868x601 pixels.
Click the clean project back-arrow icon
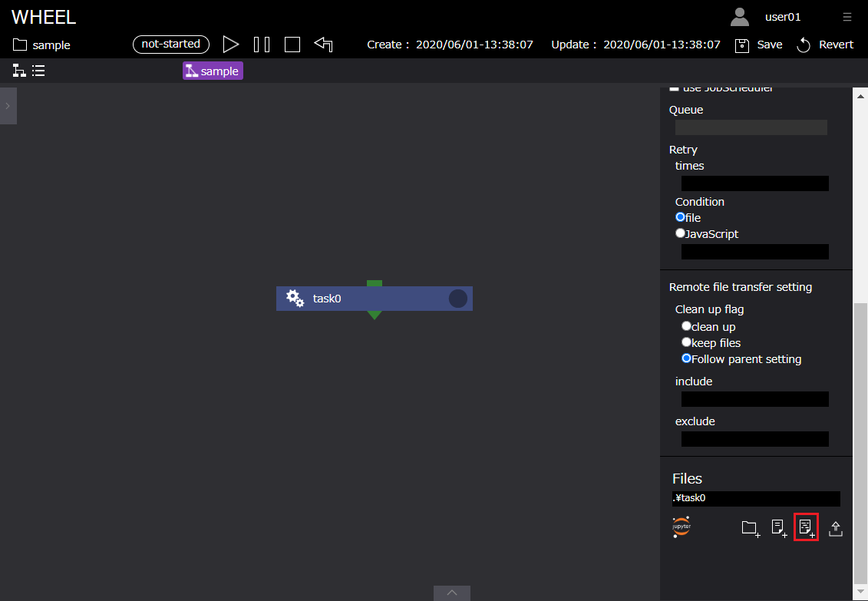[323, 45]
